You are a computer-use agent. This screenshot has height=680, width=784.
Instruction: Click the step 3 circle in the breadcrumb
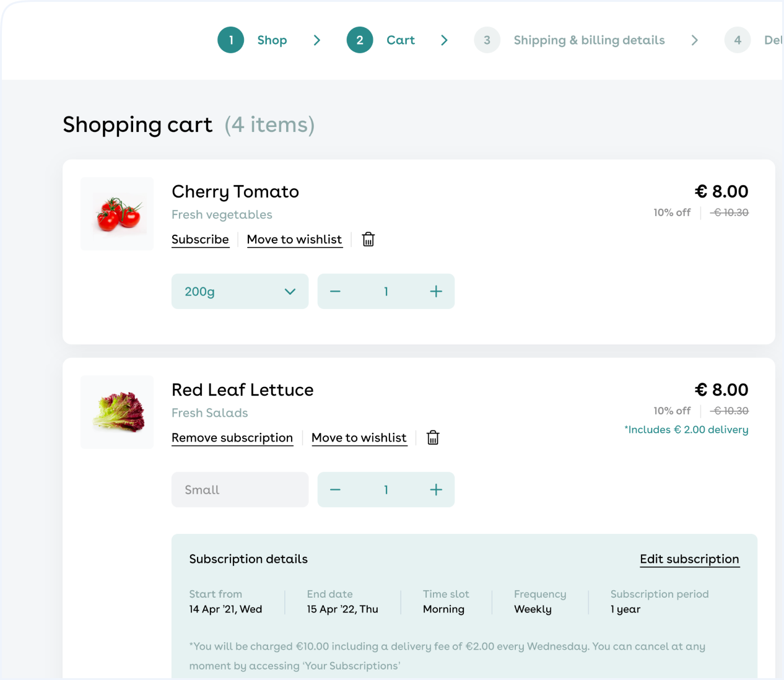[487, 40]
